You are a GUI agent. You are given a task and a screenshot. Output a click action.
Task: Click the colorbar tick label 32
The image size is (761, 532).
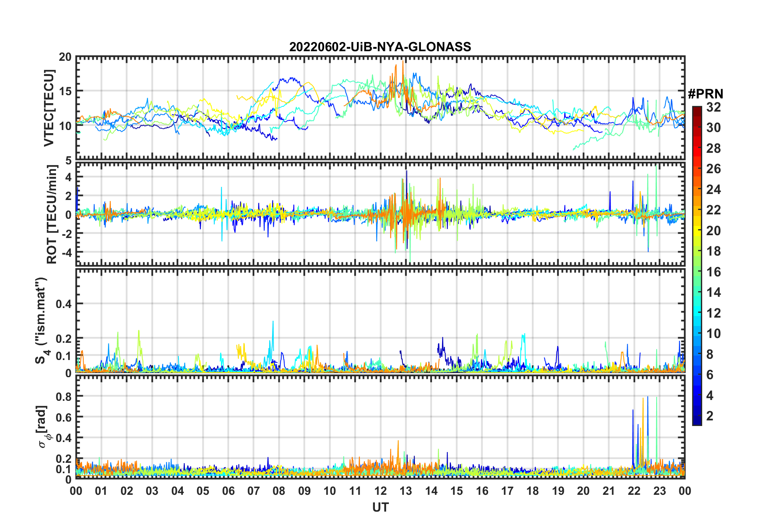point(713,107)
